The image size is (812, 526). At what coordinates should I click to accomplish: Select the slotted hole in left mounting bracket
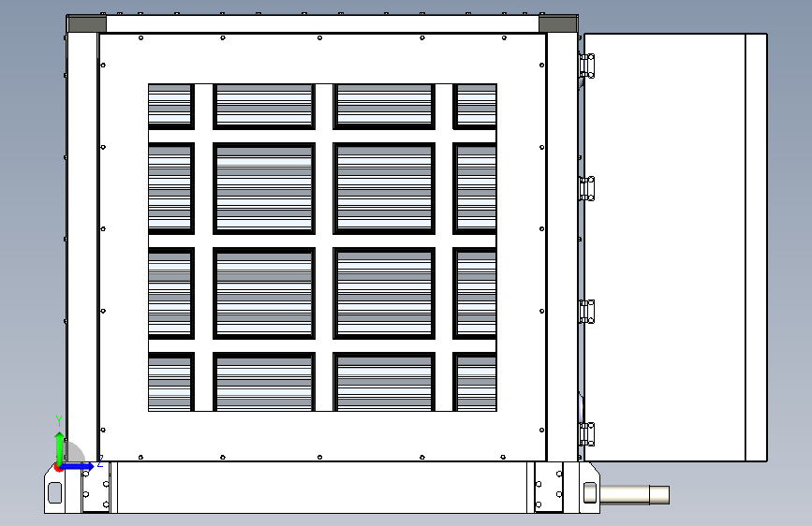coord(54,492)
